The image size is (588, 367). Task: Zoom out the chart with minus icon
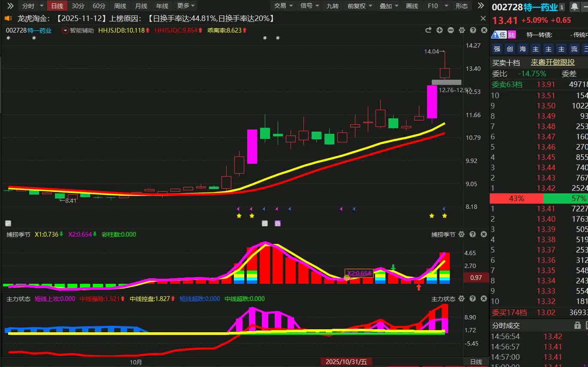[x=451, y=30]
